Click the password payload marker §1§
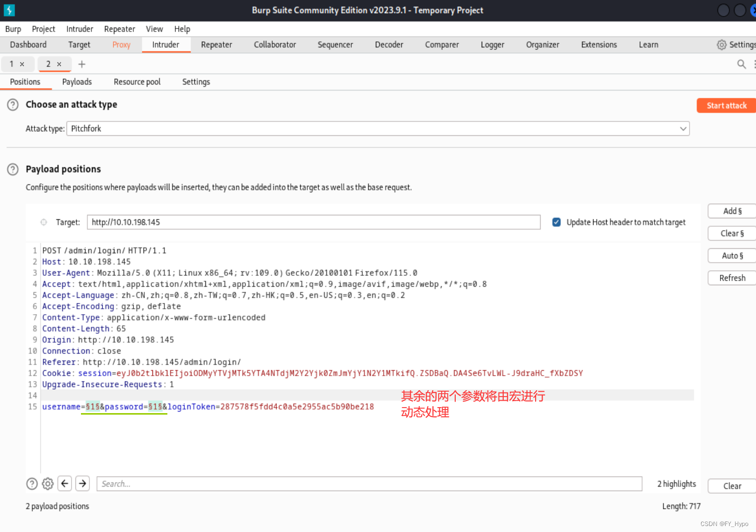 [x=155, y=407]
